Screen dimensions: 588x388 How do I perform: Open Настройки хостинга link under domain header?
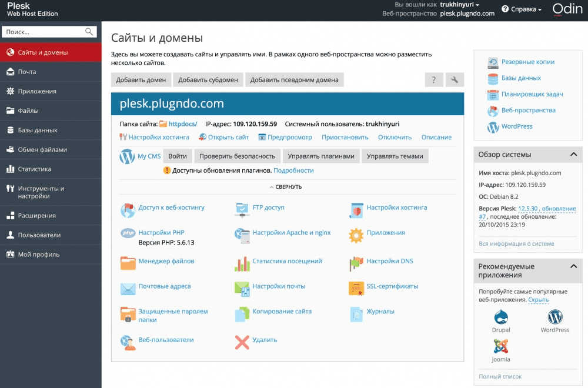[x=159, y=137]
